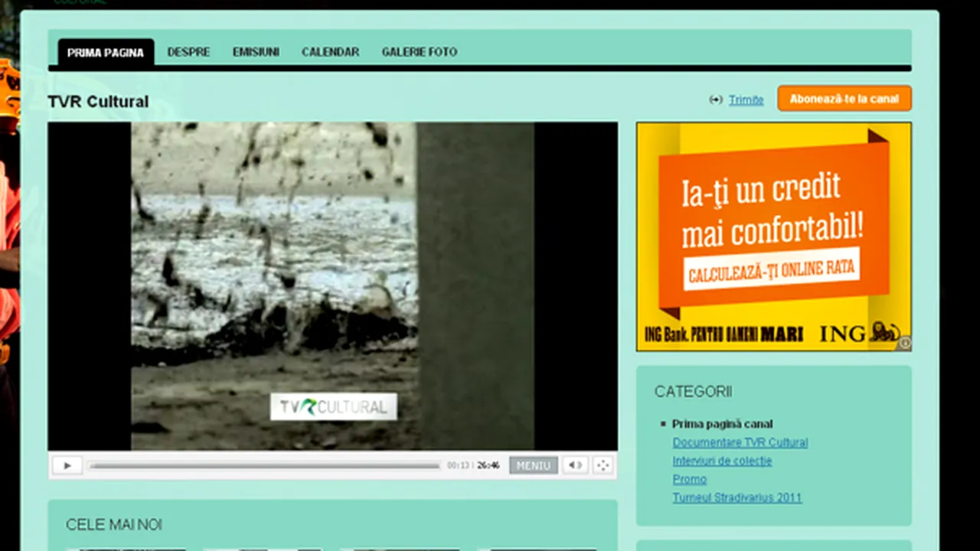
Task: Click Calculează-ți online rata in ad
Action: coord(771,269)
